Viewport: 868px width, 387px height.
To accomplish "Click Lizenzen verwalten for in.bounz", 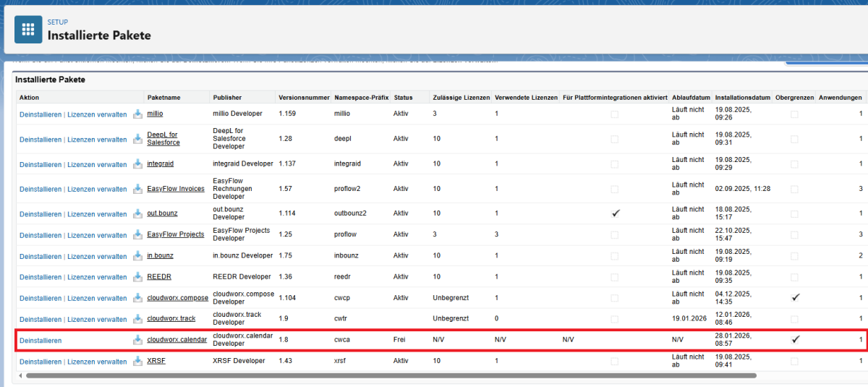I will (x=97, y=256).
